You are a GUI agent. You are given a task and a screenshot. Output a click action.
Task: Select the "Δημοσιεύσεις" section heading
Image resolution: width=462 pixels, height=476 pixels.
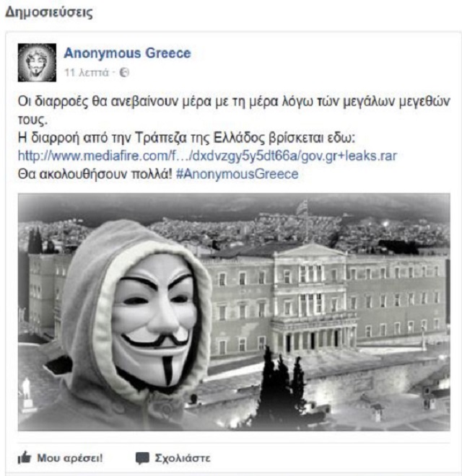(x=49, y=12)
